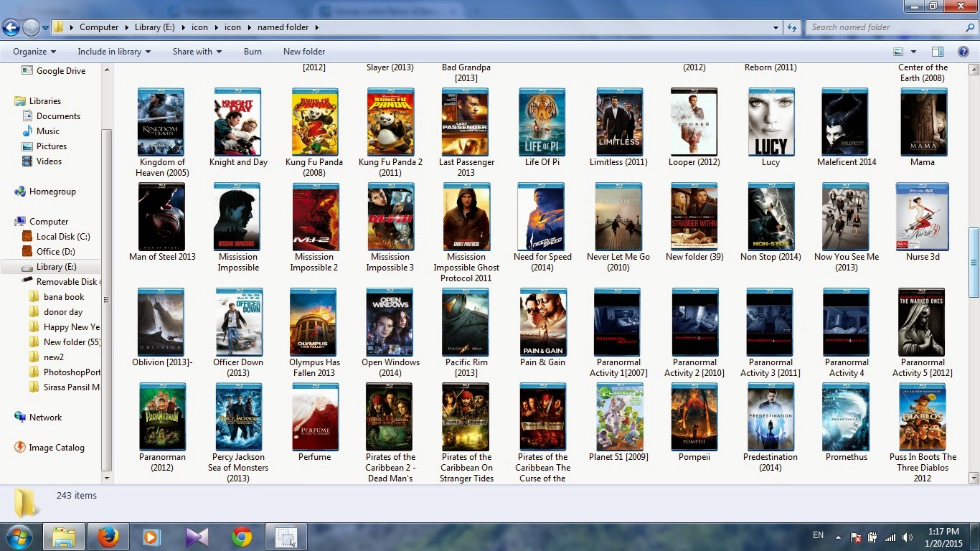Open Image Catalog in navigation pane
980x551 pixels.
(x=57, y=448)
